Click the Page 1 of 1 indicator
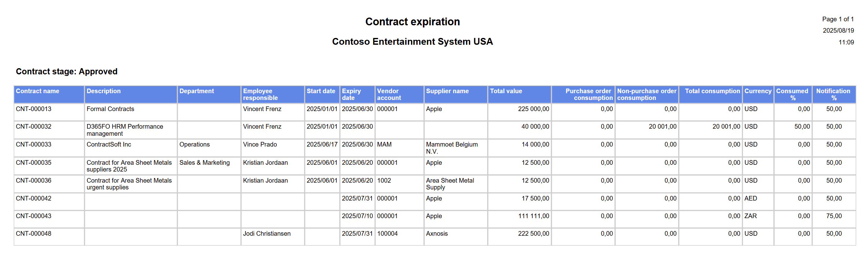This screenshot has width=868, height=261. [838, 19]
